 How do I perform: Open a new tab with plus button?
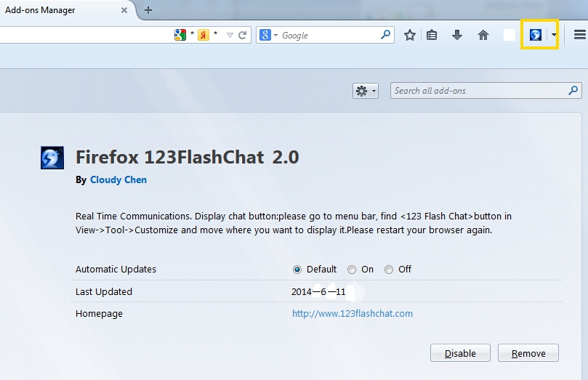tap(148, 10)
